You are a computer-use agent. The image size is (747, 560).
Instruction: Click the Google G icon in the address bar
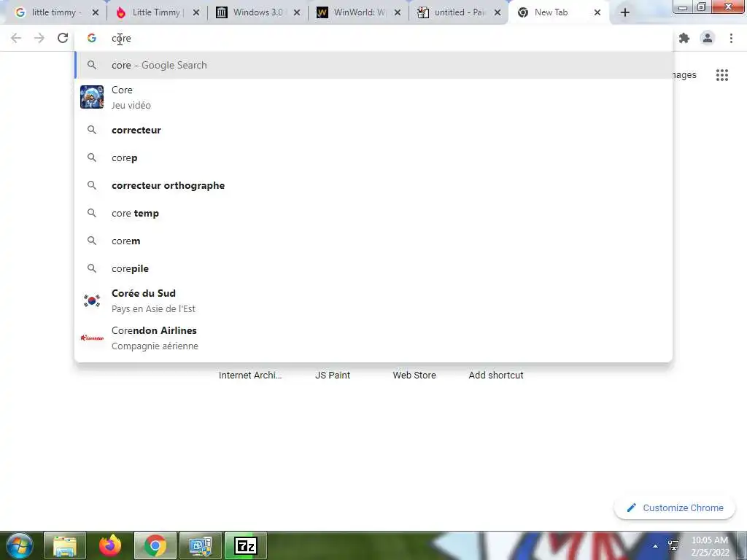91,38
